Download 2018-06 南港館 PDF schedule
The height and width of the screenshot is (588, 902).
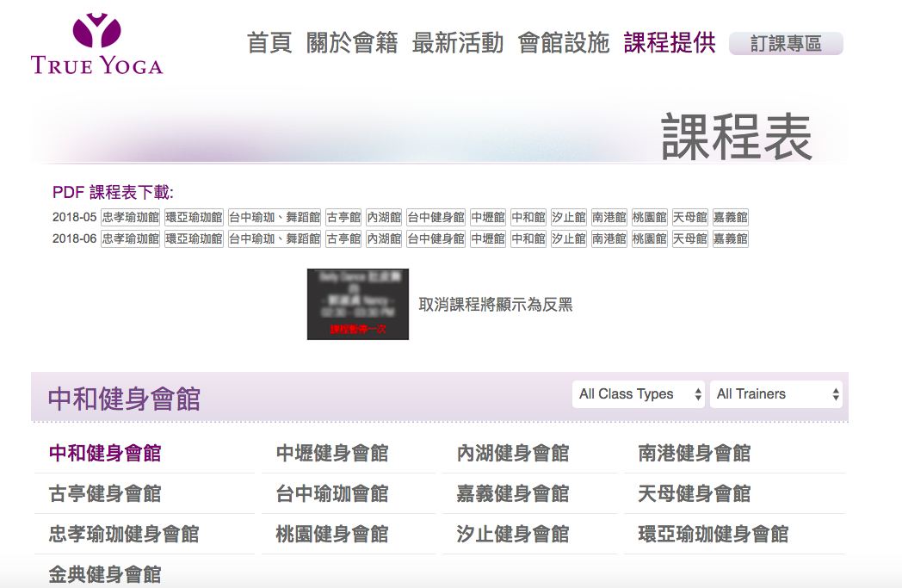tap(609, 238)
